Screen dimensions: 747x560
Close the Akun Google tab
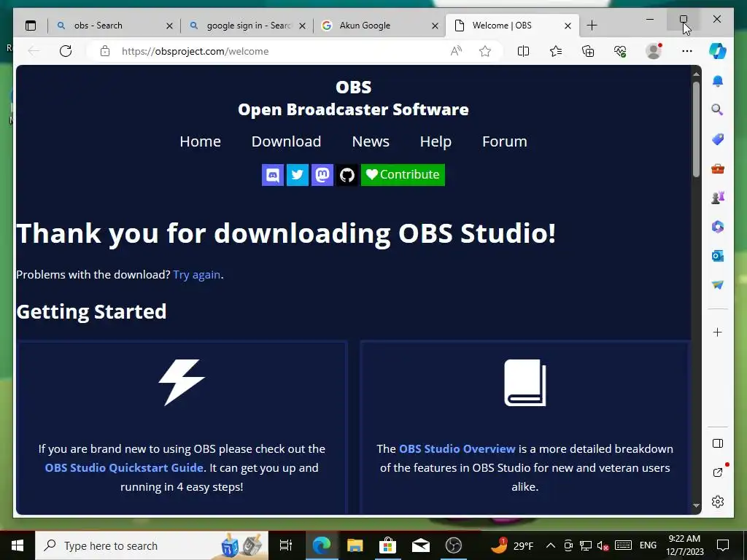pos(435,26)
